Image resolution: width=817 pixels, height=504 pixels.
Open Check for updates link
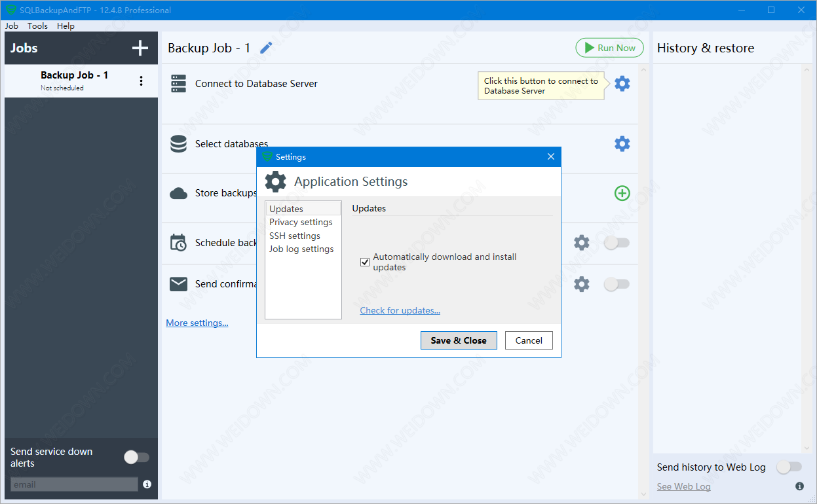point(400,310)
